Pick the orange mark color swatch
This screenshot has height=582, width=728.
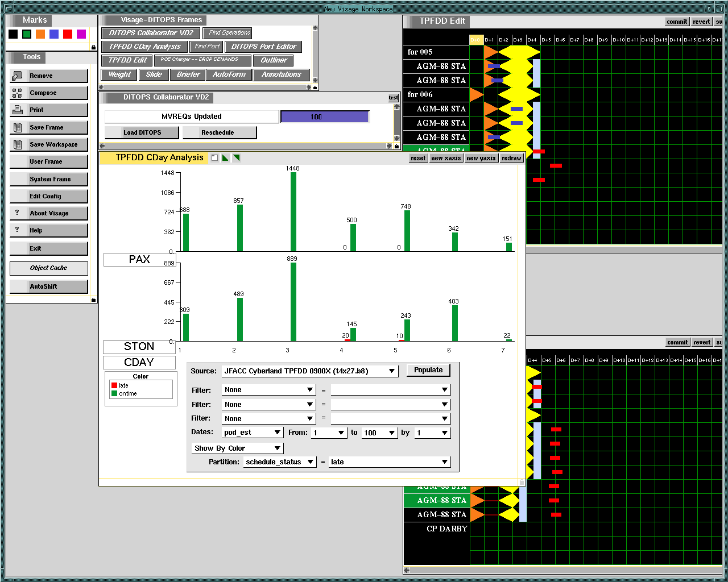pyautogui.click(x=40, y=34)
